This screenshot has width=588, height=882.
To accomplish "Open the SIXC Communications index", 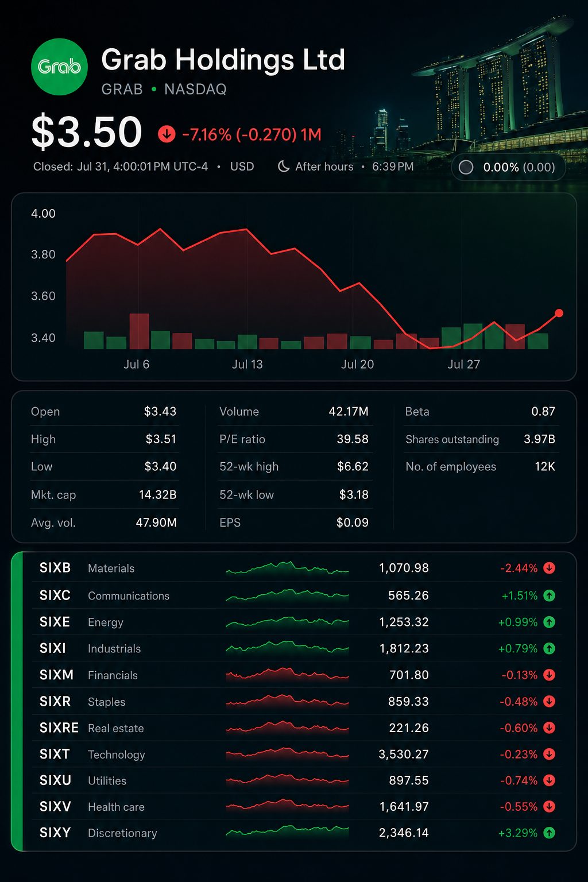I will [x=297, y=595].
